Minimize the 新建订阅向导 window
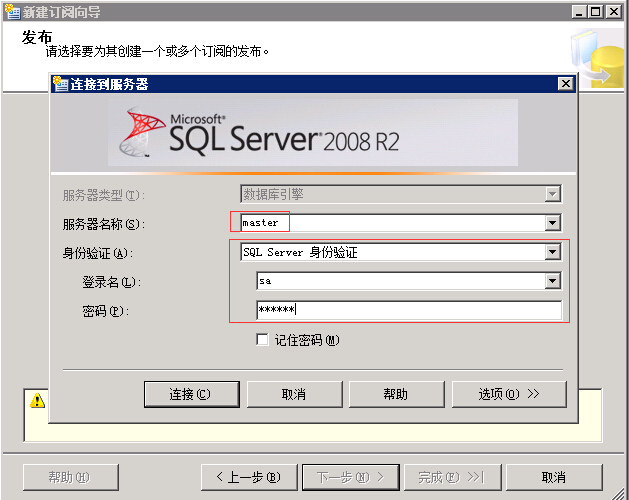Viewport: 629px width, 500px height. click(x=578, y=12)
